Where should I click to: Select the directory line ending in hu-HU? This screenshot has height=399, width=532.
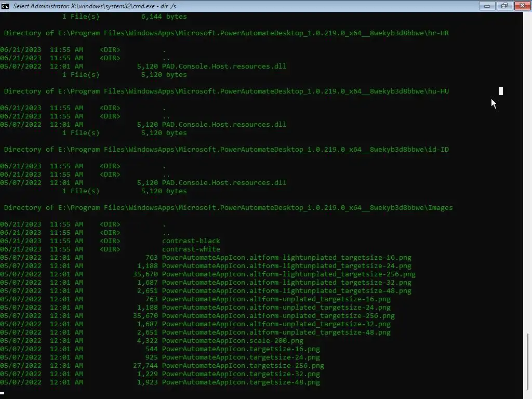pyautogui.click(x=227, y=91)
